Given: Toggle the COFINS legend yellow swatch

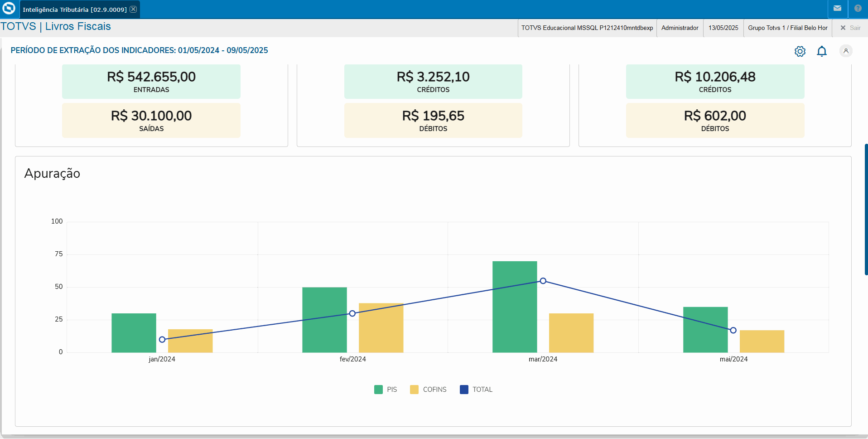Looking at the screenshot, I should (414, 390).
